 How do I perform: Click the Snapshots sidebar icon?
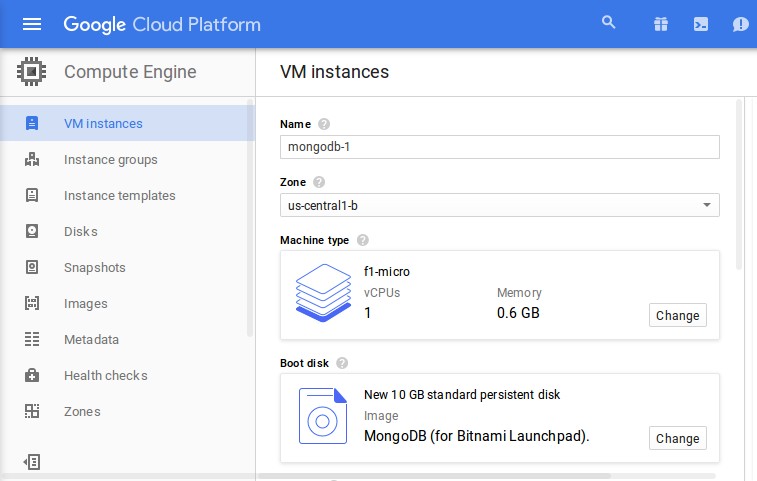click(32, 267)
